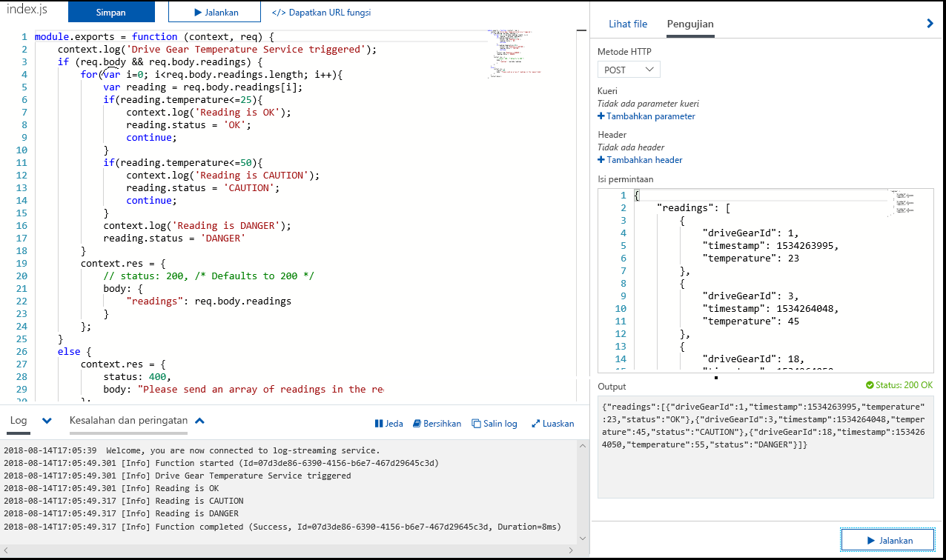Screen dimensions: 946x560
Task: Click the 'Reading is DANGER' log entry
Action: (122, 513)
